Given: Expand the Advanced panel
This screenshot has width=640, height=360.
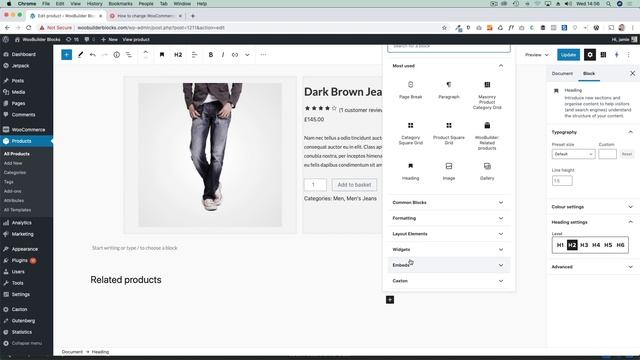Looking at the screenshot, I should coord(593,267).
